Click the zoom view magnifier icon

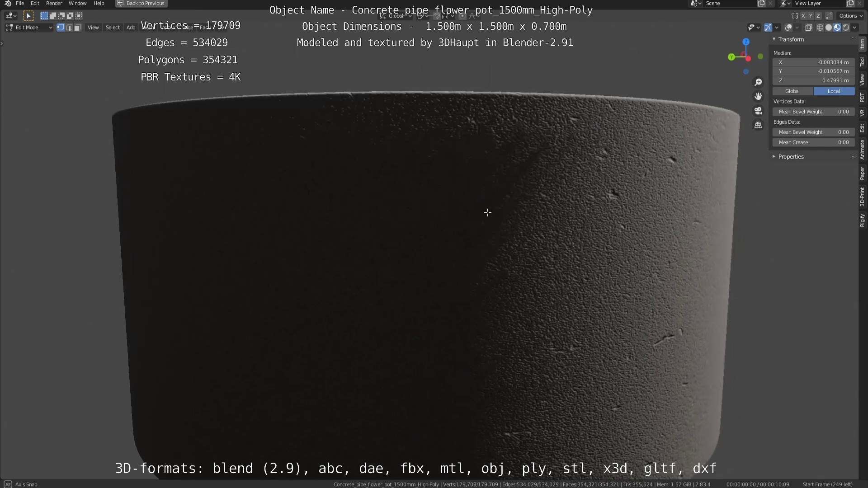pyautogui.click(x=758, y=82)
